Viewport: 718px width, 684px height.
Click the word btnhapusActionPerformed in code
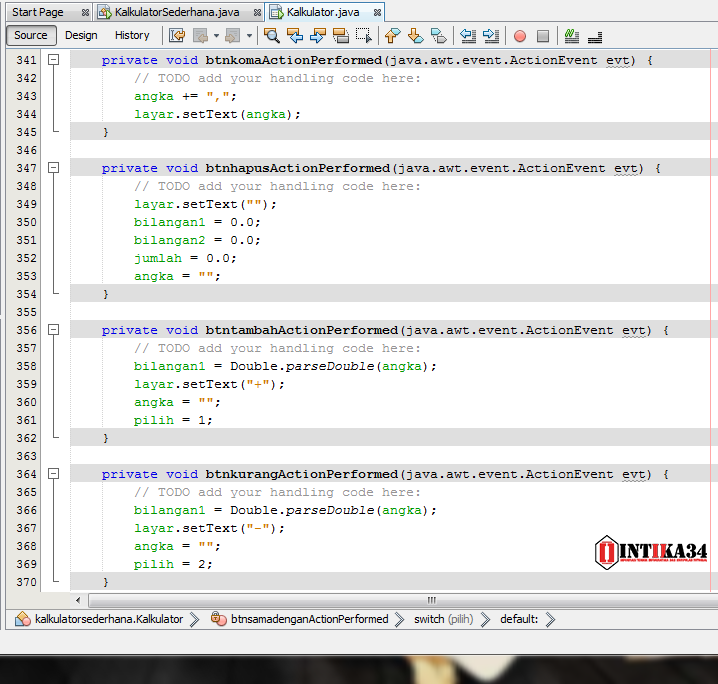pos(297,168)
